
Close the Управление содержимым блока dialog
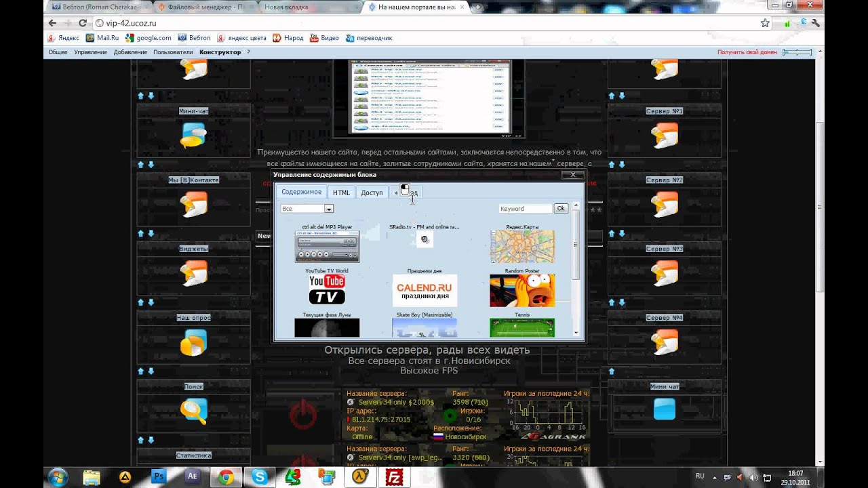point(572,175)
